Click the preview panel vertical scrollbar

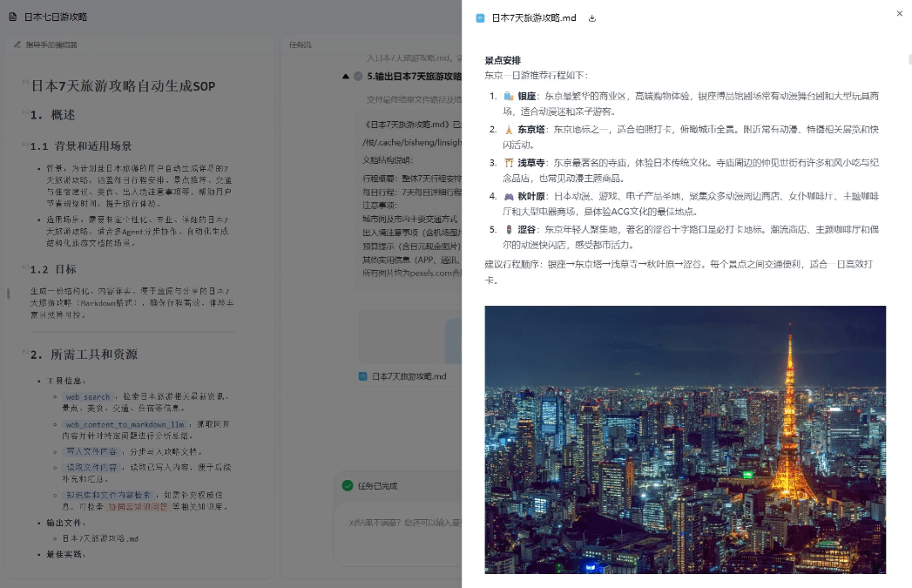pyautogui.click(x=909, y=61)
